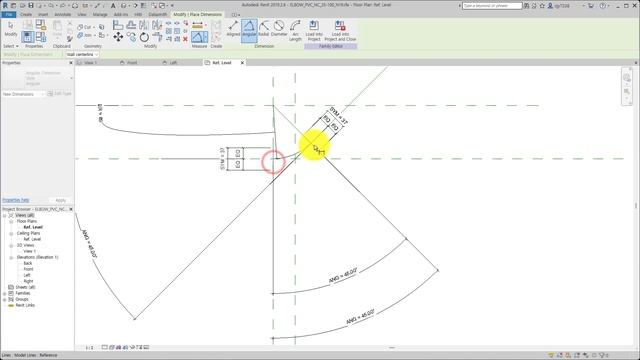The width and height of the screenshot is (640, 360).
Task: Click the Save icon in quick access toolbar
Action: click(x=31, y=6)
